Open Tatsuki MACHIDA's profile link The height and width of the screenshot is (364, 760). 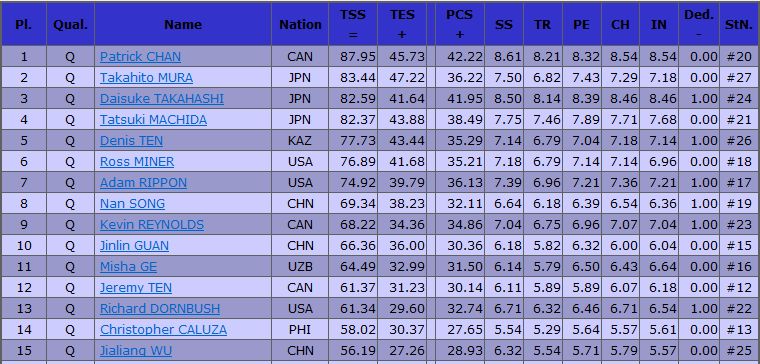(x=154, y=120)
